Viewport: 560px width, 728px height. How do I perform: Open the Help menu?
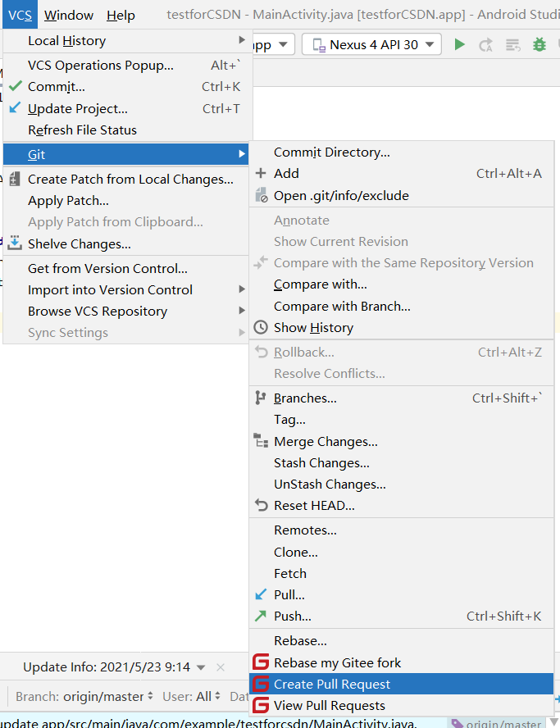pyautogui.click(x=121, y=15)
